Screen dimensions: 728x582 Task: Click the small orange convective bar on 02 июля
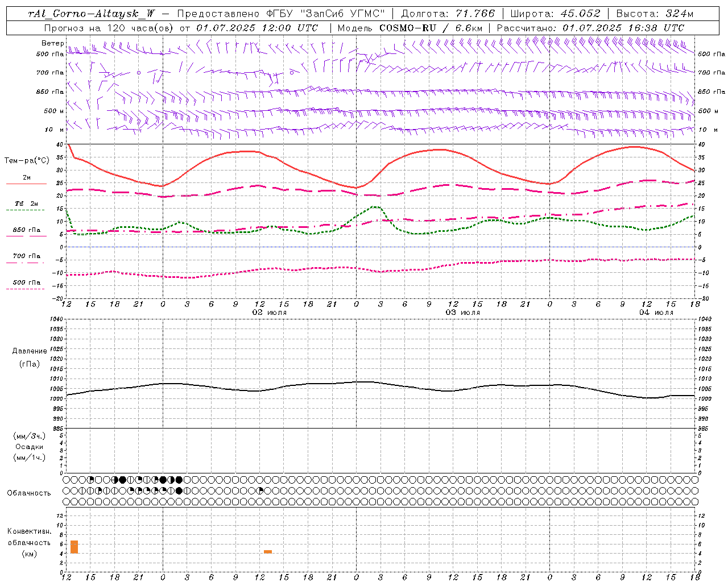pos(268,552)
